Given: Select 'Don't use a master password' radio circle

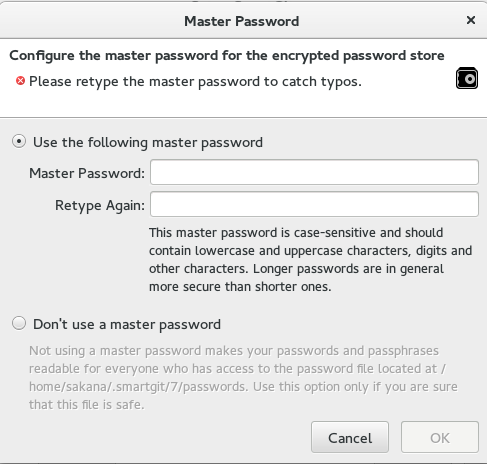Looking at the screenshot, I should (19, 323).
